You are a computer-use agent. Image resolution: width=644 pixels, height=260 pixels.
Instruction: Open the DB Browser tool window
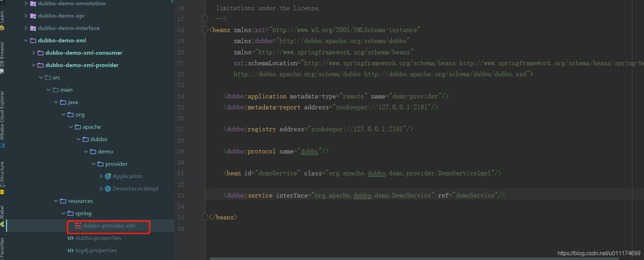point(2,58)
